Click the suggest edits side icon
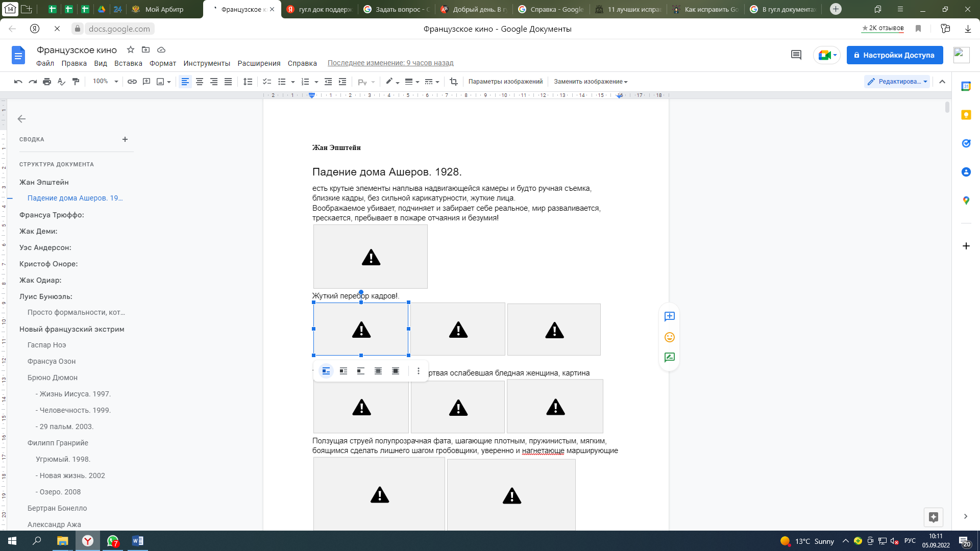The width and height of the screenshot is (980, 551). coord(669,358)
